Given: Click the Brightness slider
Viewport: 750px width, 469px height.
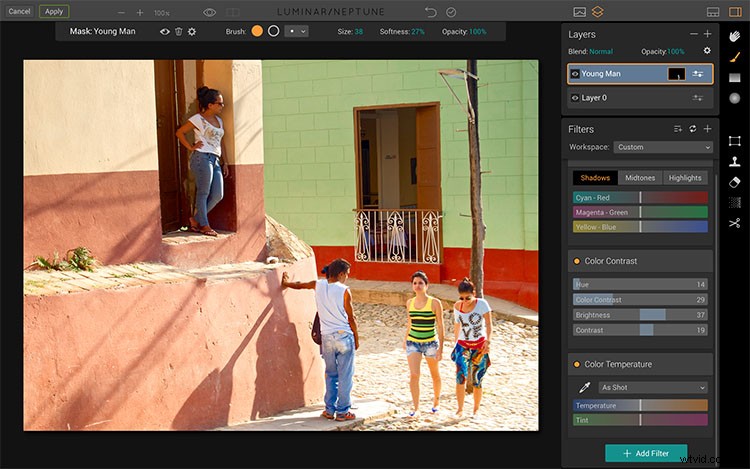Looking at the screenshot, I should pos(640,315).
